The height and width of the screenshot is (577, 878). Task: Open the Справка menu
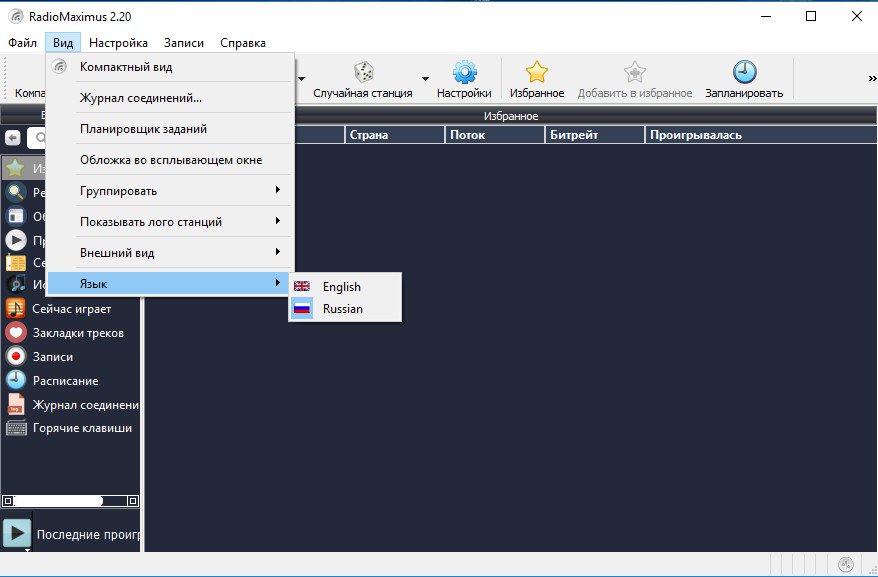tap(243, 43)
